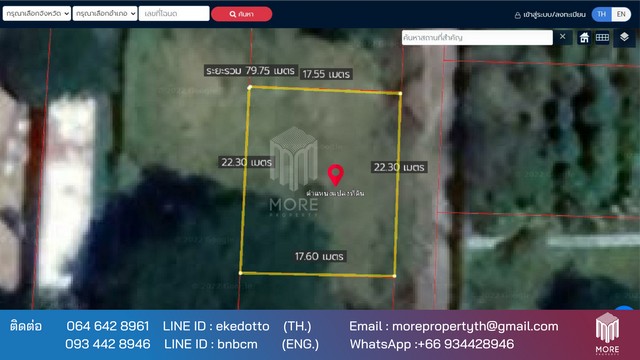
Task: Click the MORE logo in the bottom banner
Action: (x=607, y=333)
